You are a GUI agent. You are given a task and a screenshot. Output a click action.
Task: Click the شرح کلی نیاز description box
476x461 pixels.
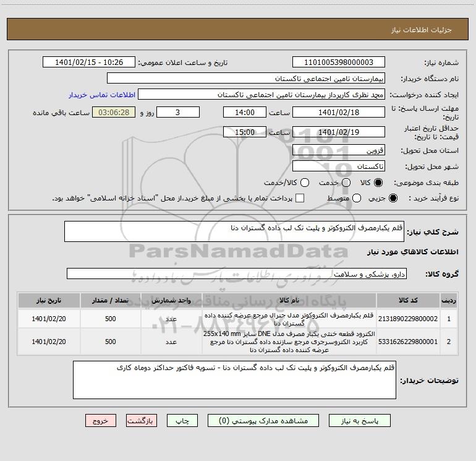click(x=234, y=231)
